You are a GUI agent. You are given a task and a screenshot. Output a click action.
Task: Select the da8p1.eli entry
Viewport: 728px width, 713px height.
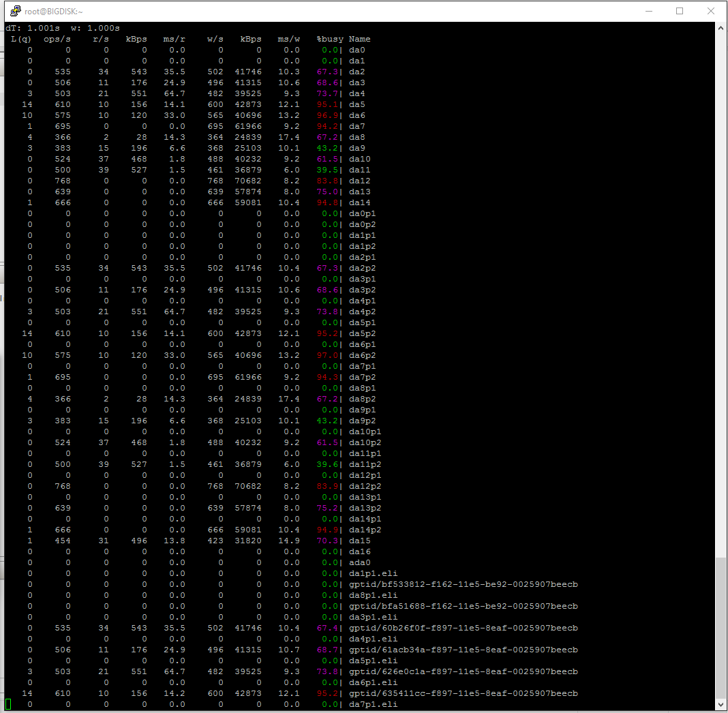374,596
